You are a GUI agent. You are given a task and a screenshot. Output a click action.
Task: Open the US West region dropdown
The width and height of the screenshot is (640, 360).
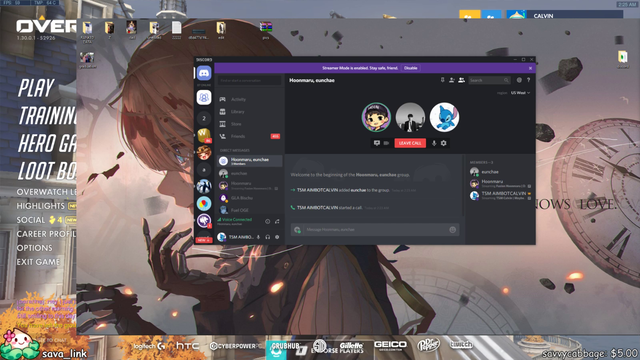(520, 93)
